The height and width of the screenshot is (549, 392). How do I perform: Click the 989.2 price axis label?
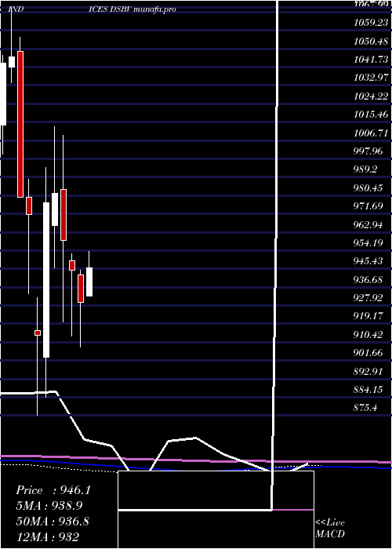click(366, 169)
